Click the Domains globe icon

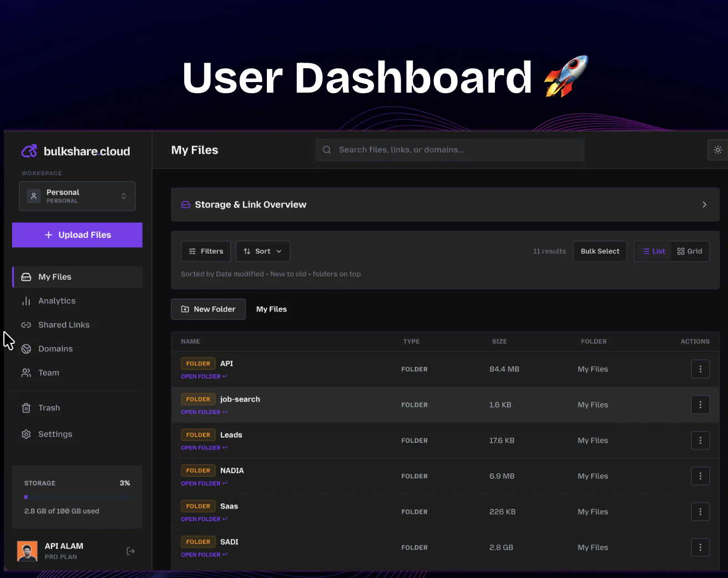pyautogui.click(x=26, y=348)
